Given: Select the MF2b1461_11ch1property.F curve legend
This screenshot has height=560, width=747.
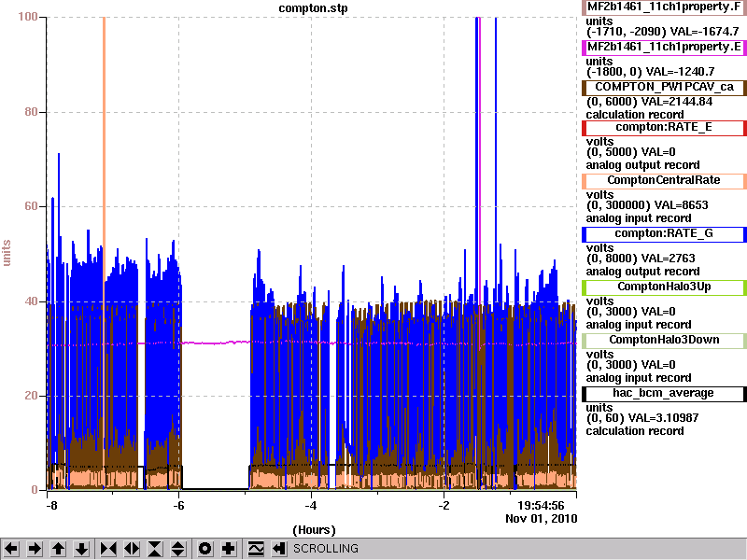Looking at the screenshot, I should point(664,7).
